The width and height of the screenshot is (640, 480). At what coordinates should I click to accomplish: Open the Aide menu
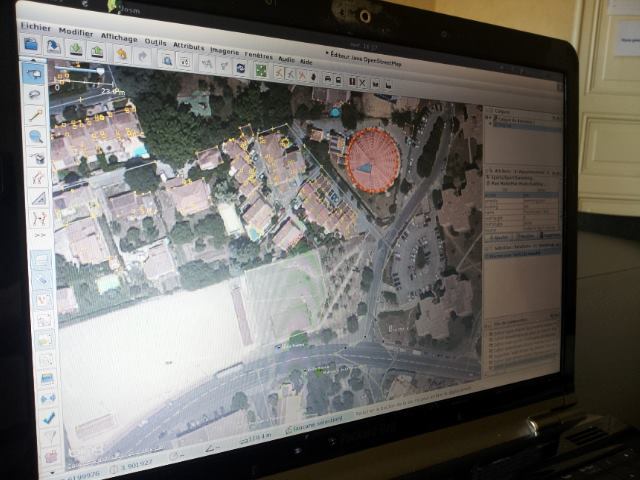coord(306,62)
